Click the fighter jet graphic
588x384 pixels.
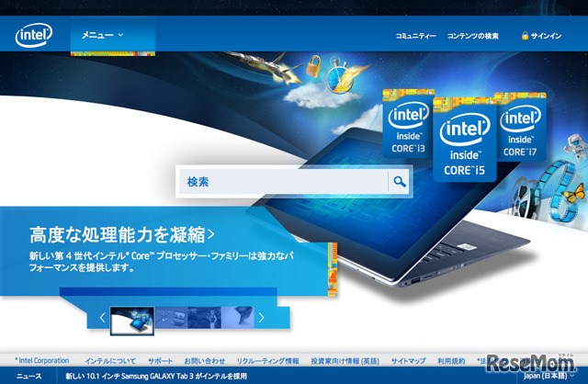265,66
